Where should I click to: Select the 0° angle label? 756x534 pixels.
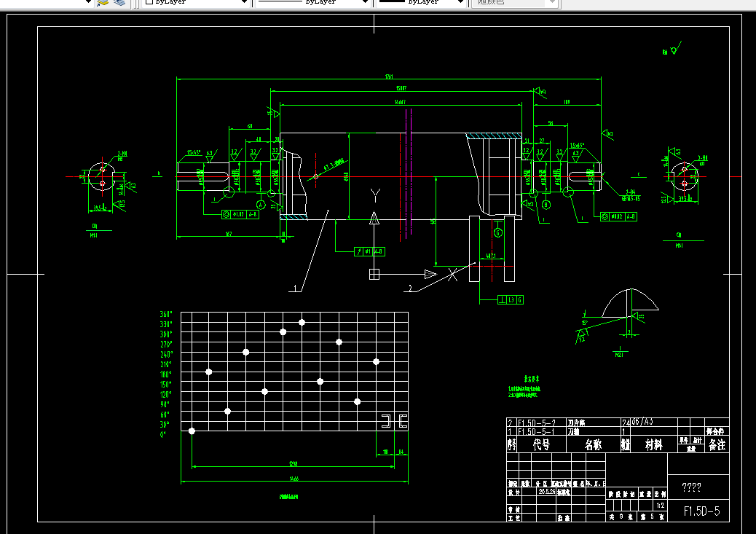coord(163,435)
